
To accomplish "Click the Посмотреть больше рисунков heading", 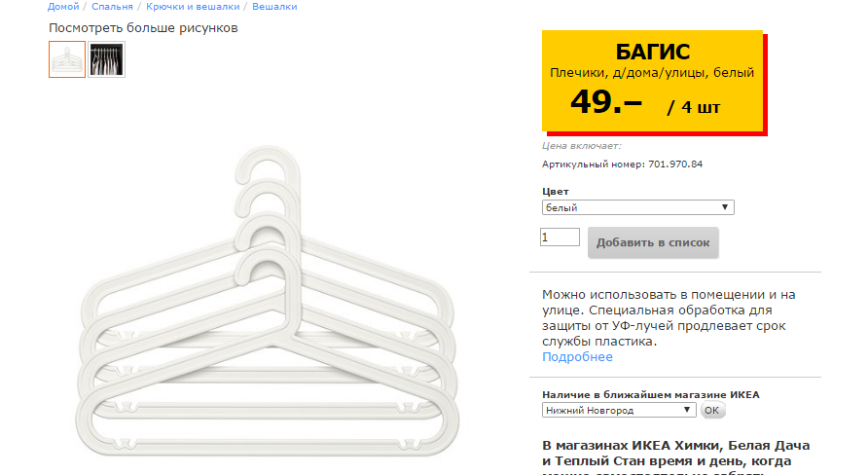I will [x=143, y=27].
